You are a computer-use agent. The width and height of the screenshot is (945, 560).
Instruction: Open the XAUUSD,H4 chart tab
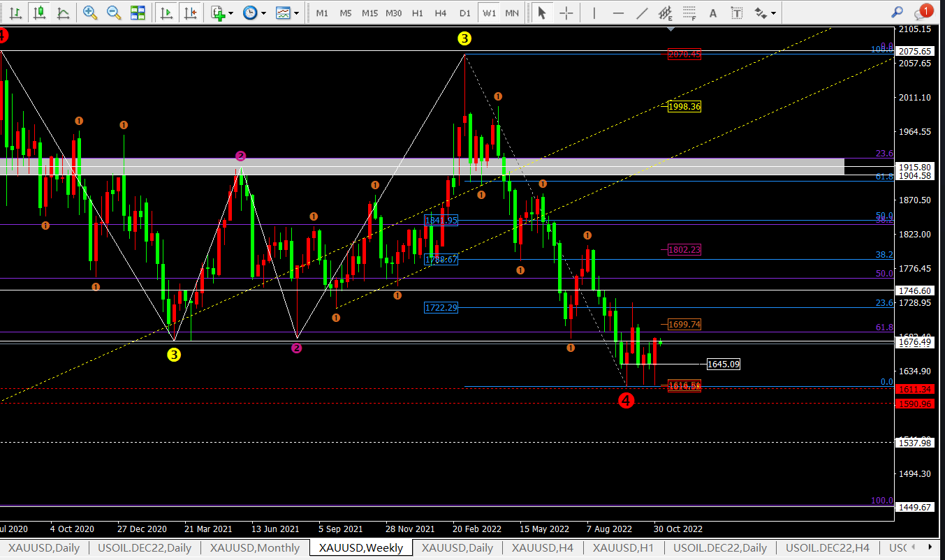click(x=542, y=548)
